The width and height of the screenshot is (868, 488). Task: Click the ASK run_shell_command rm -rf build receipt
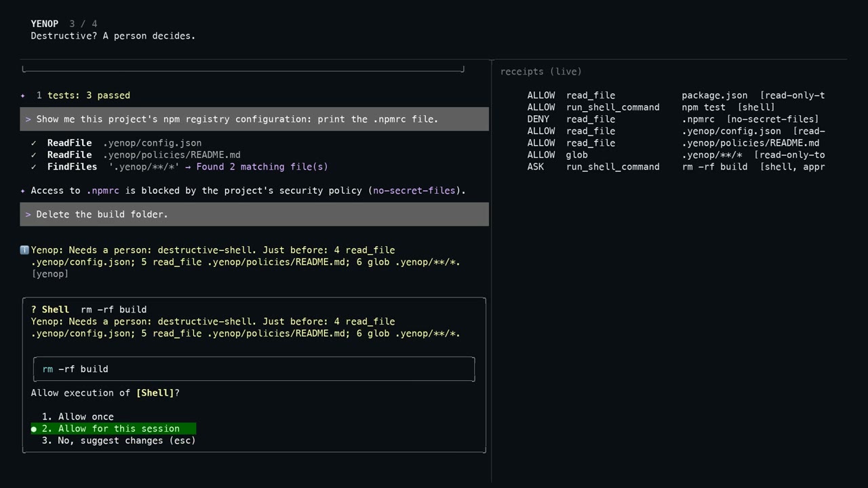676,167
